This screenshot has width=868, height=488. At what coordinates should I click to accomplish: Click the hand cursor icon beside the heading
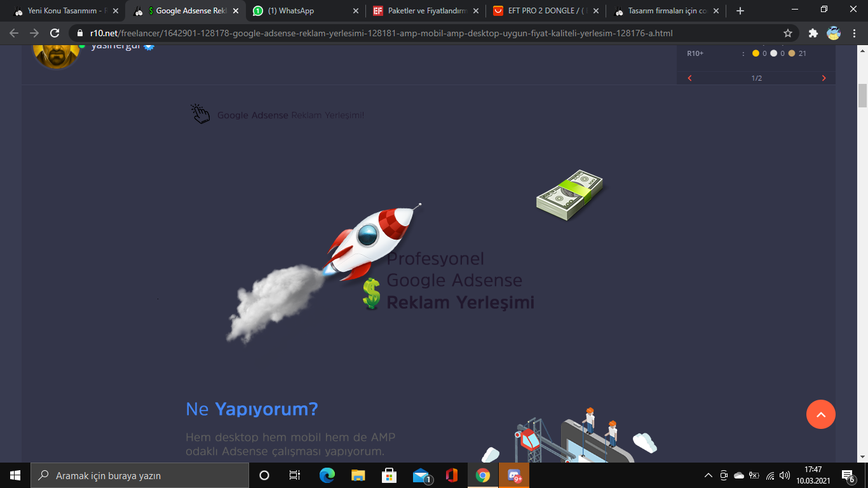tap(200, 114)
